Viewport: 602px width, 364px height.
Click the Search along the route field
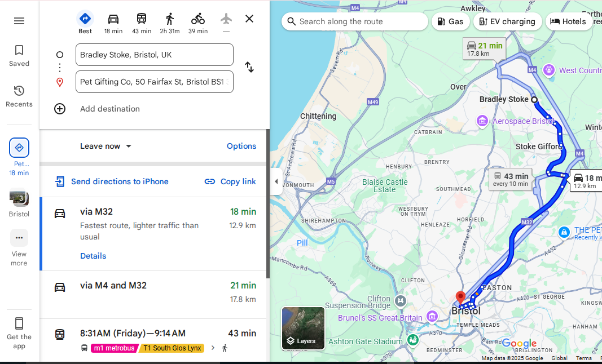[355, 21]
